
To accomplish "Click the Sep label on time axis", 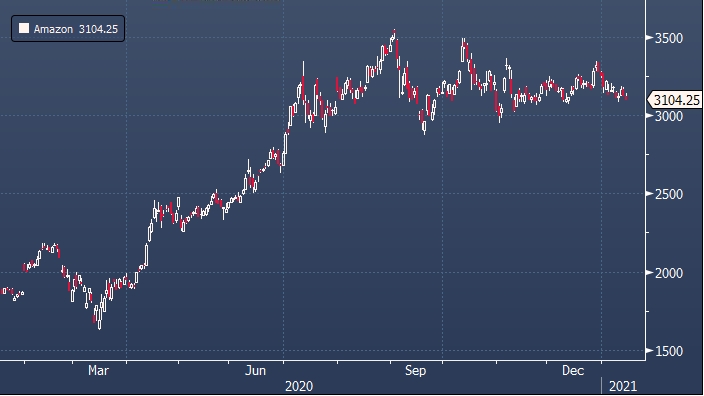I will (x=415, y=370).
